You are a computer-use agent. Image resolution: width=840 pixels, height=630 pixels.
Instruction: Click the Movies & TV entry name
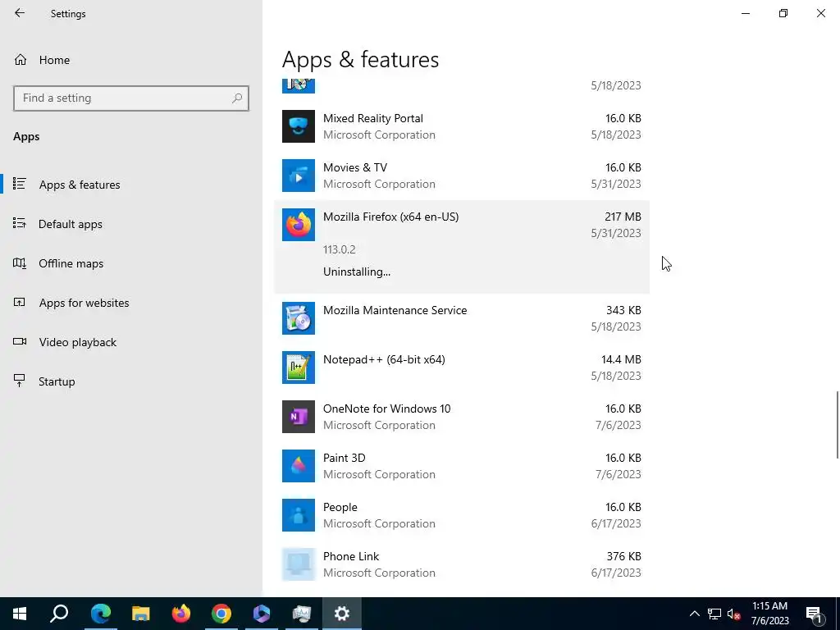354,167
